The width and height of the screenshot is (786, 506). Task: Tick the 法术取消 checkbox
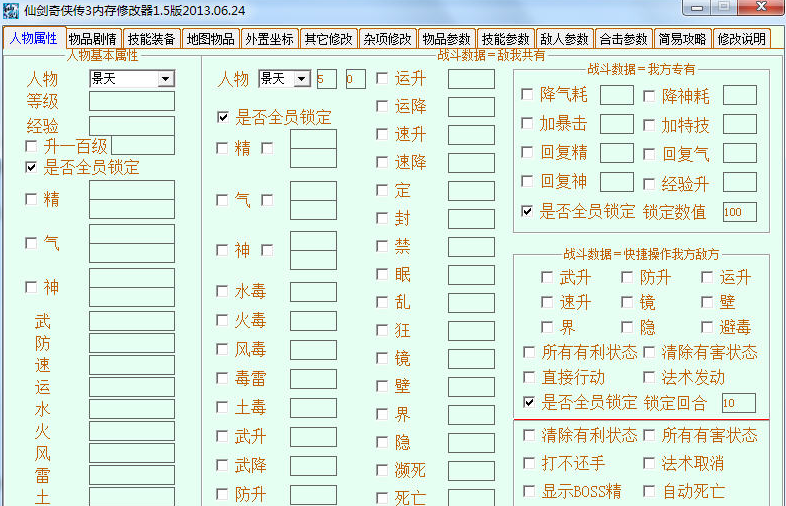coord(649,463)
